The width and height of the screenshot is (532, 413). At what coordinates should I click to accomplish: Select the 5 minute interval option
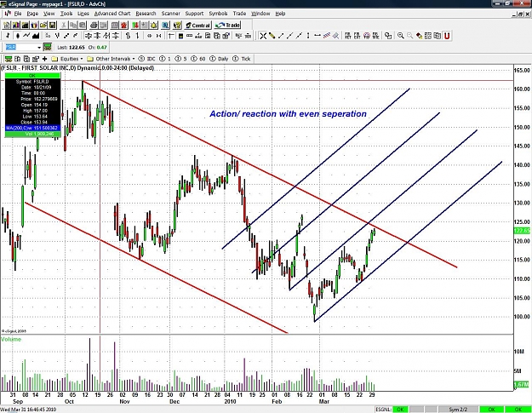180,59
